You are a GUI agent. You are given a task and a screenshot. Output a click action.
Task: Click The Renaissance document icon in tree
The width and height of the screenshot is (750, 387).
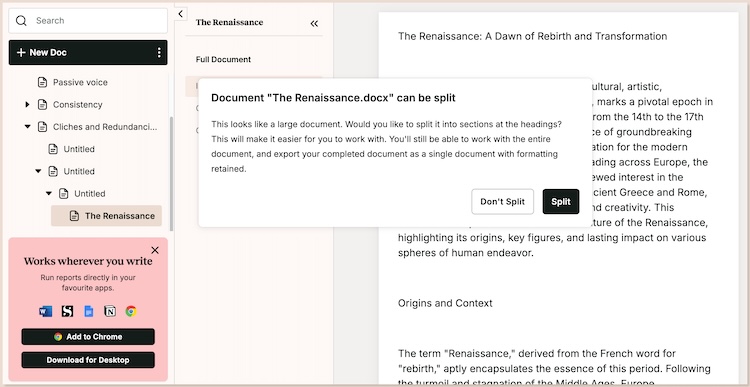coord(74,216)
